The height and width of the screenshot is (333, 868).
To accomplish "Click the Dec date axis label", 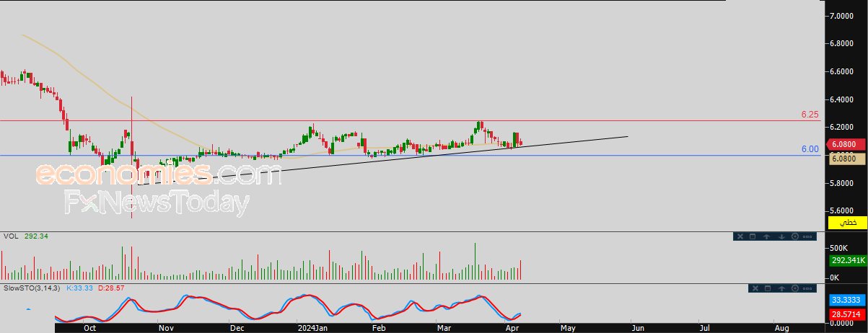I will [237, 328].
